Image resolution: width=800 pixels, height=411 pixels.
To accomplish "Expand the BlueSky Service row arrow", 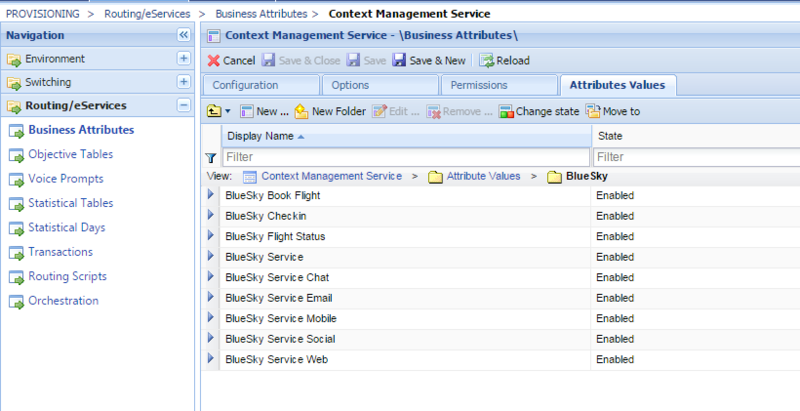I will [x=211, y=255].
